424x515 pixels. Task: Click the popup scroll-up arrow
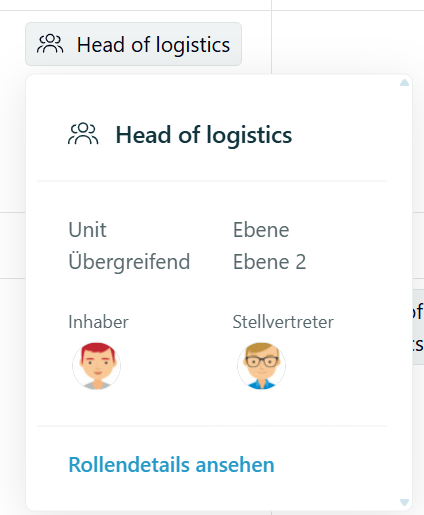[404, 82]
